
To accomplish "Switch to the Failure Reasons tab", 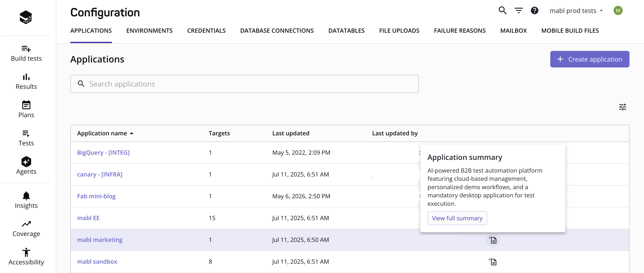I will point(460,30).
